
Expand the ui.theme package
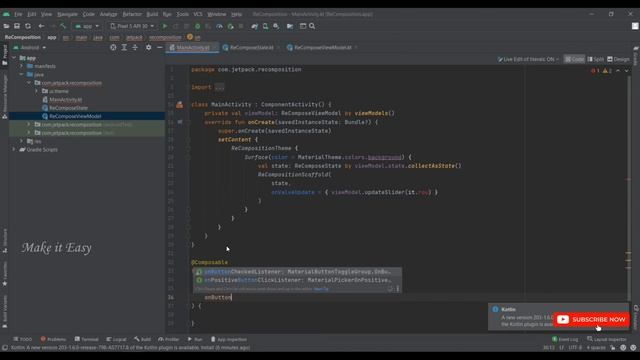point(37,91)
